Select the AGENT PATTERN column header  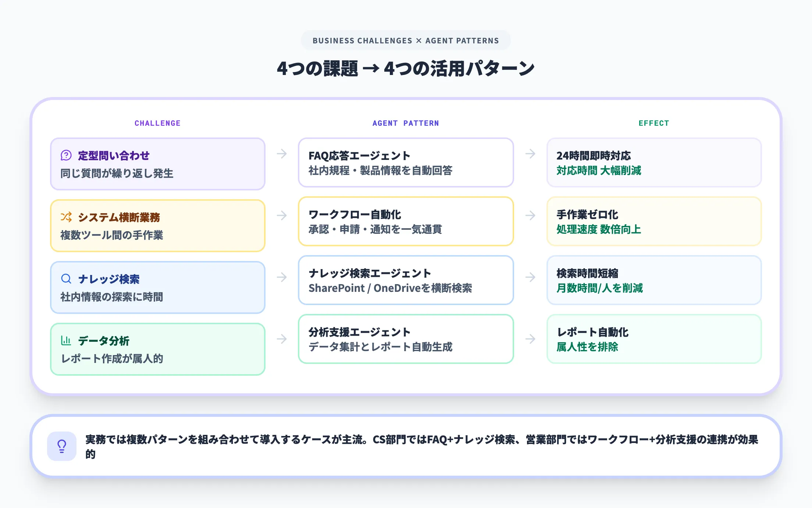405,123
